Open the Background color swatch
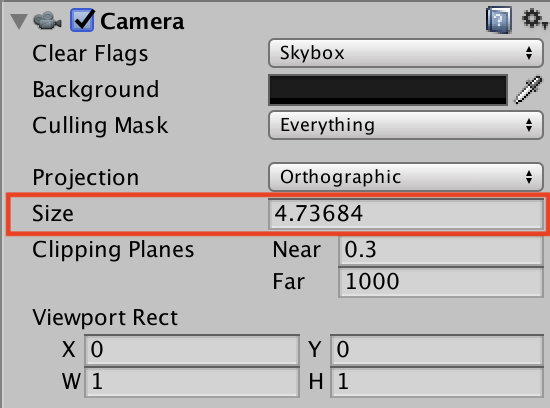550x408 pixels. point(388,90)
